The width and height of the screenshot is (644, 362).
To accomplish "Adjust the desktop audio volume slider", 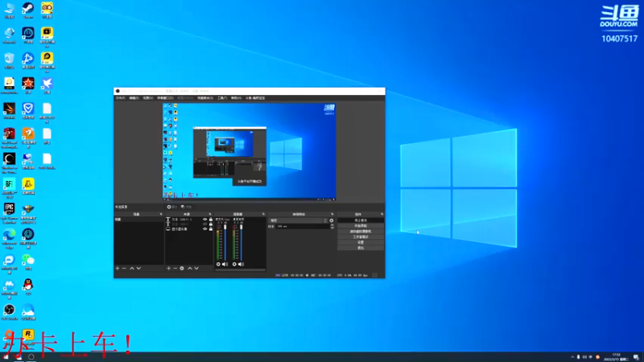I will point(241,242).
